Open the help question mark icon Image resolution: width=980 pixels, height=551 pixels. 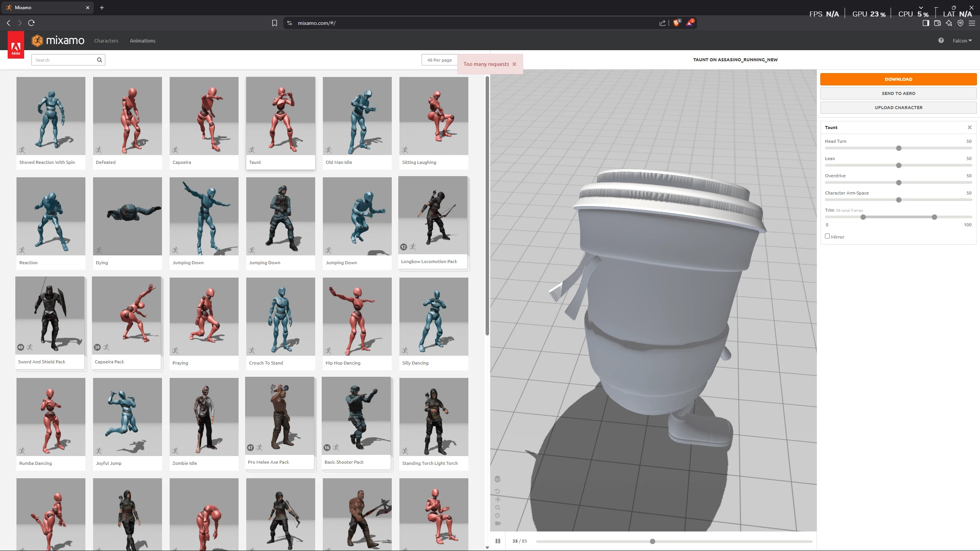(941, 41)
